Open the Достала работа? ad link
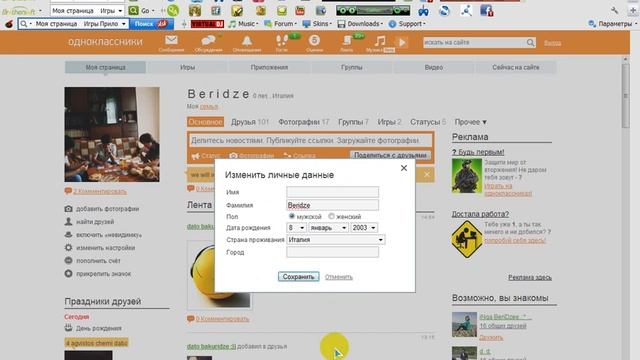The width and height of the screenshot is (640, 360). point(480,214)
